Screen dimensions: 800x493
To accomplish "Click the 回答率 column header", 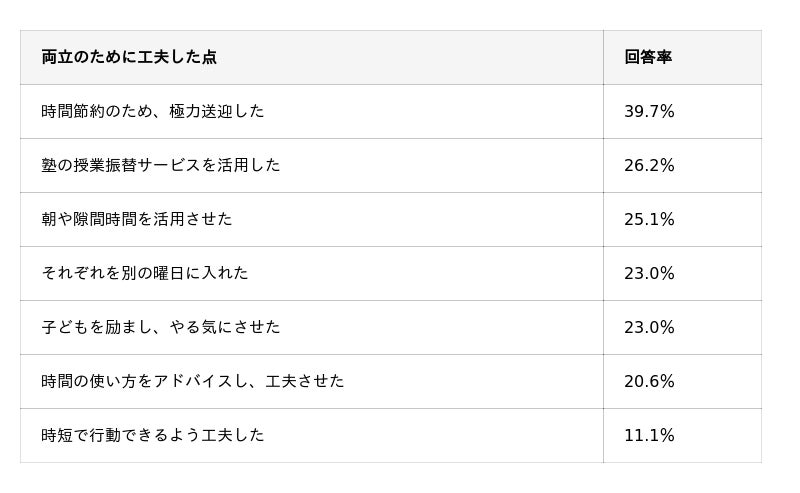I will (x=648, y=57).
